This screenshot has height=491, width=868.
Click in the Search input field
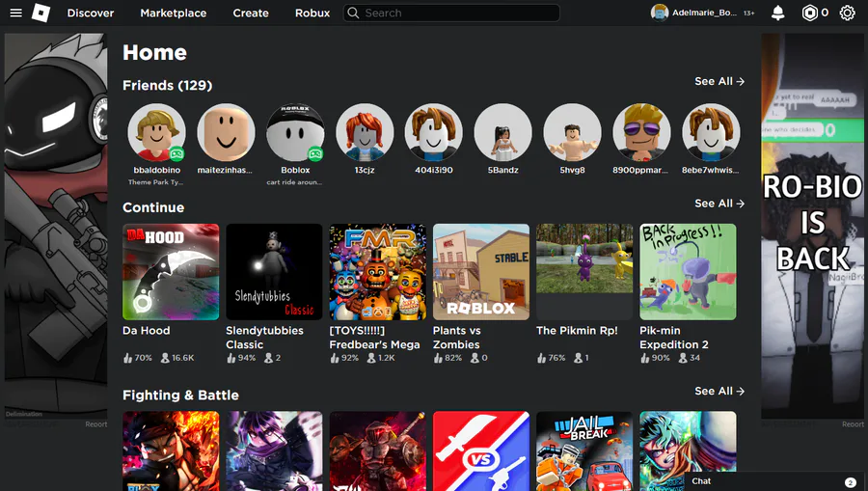click(451, 13)
